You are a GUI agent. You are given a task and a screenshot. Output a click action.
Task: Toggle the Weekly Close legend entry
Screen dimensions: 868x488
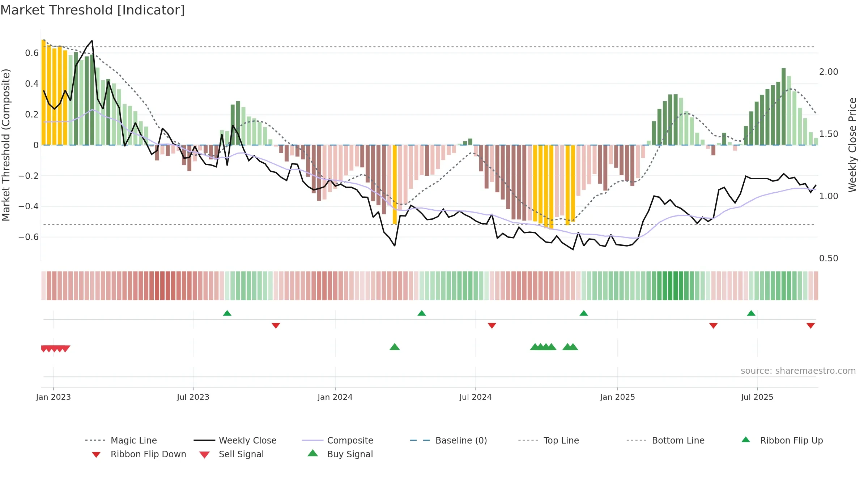pos(235,440)
